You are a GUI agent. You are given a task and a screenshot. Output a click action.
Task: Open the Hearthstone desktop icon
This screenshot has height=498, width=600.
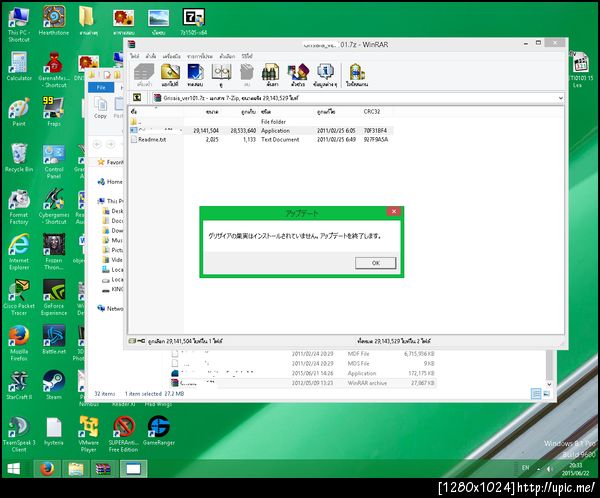pyautogui.click(x=54, y=21)
